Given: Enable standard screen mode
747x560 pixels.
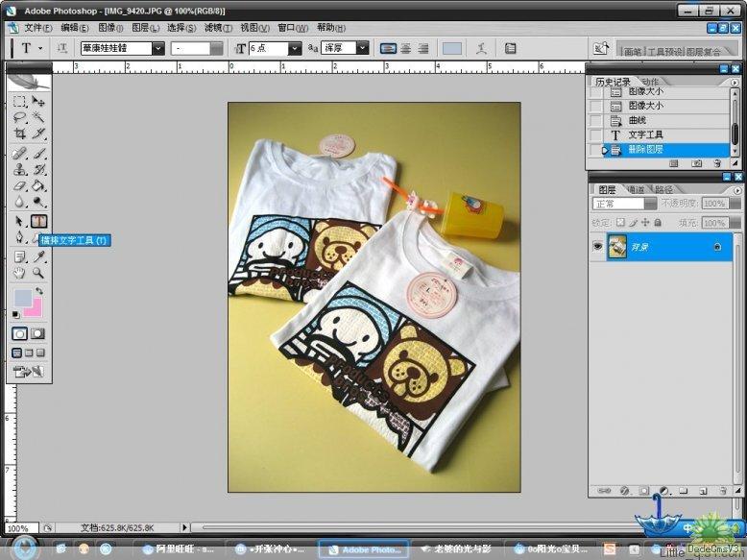Looking at the screenshot, I should (16, 353).
